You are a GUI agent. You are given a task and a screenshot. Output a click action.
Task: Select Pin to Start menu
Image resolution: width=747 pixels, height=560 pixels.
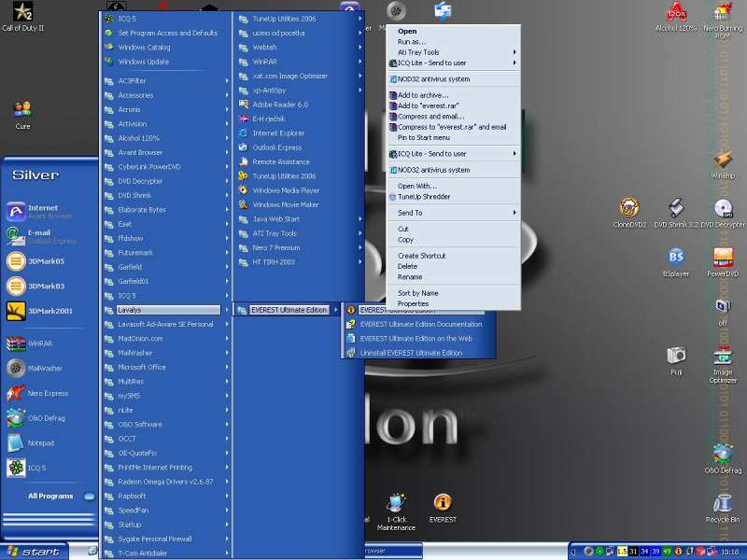[x=453, y=137]
